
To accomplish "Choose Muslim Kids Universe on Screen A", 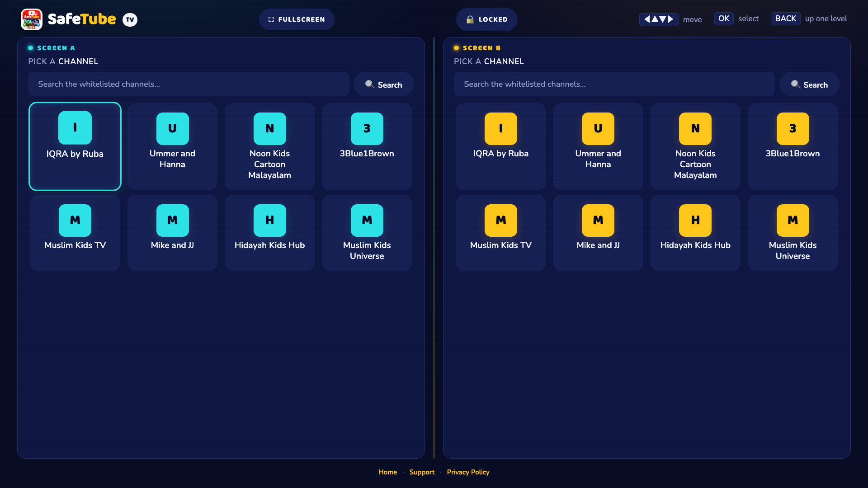I will point(367,233).
